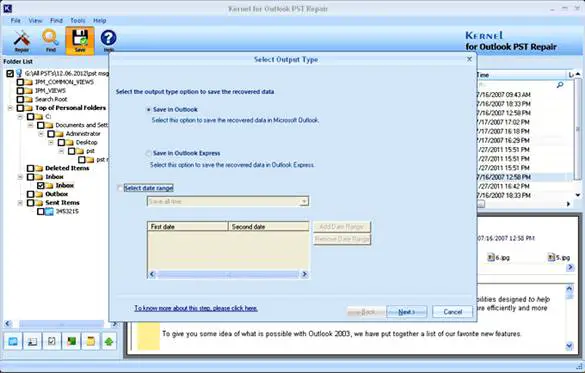The width and height of the screenshot is (585, 373).
Task: Click the search magnifier icon in message list
Action: click(560, 85)
